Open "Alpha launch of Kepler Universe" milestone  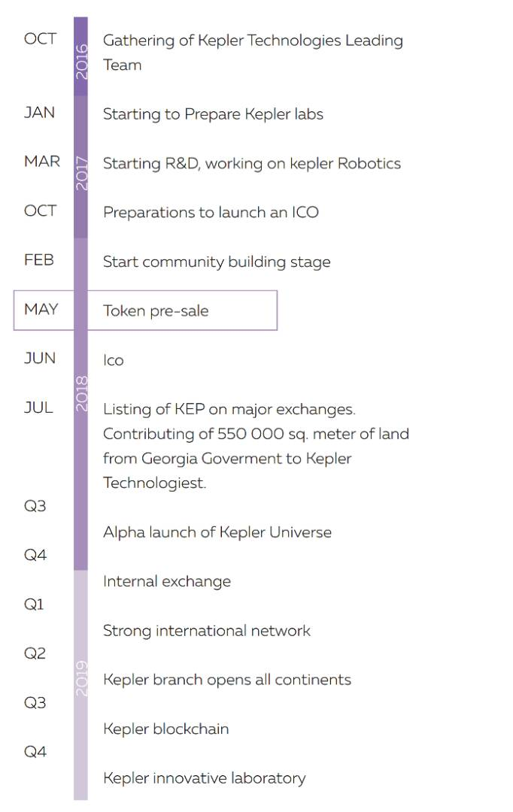pos(217,532)
